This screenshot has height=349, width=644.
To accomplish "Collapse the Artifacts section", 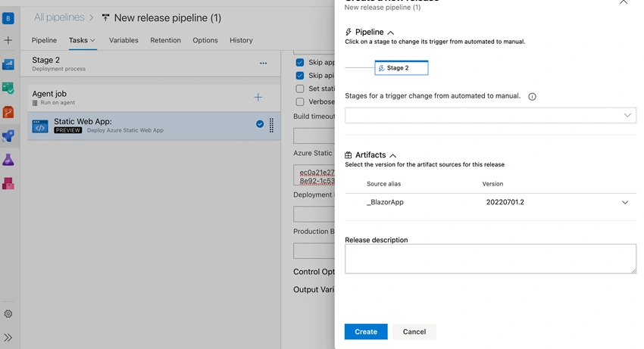I will tap(392, 156).
